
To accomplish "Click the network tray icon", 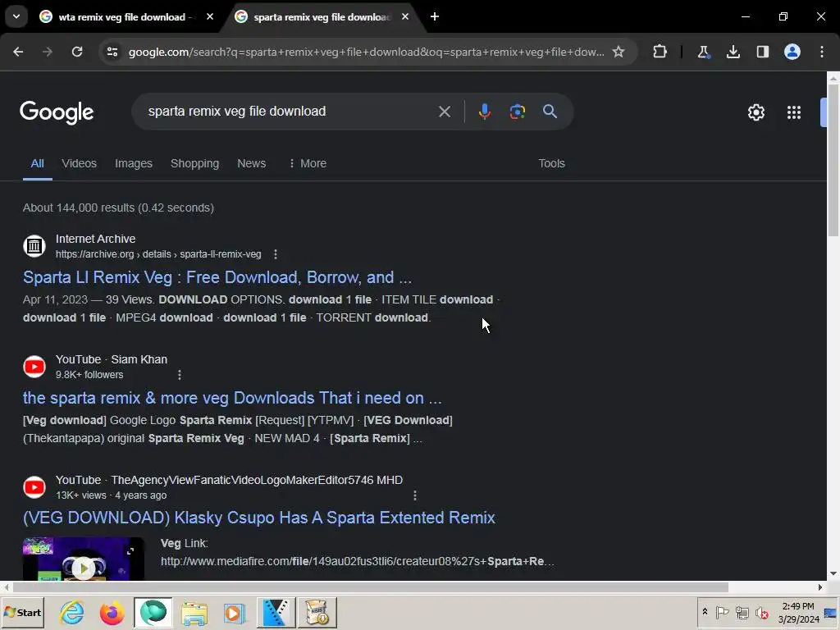I will click(742, 612).
